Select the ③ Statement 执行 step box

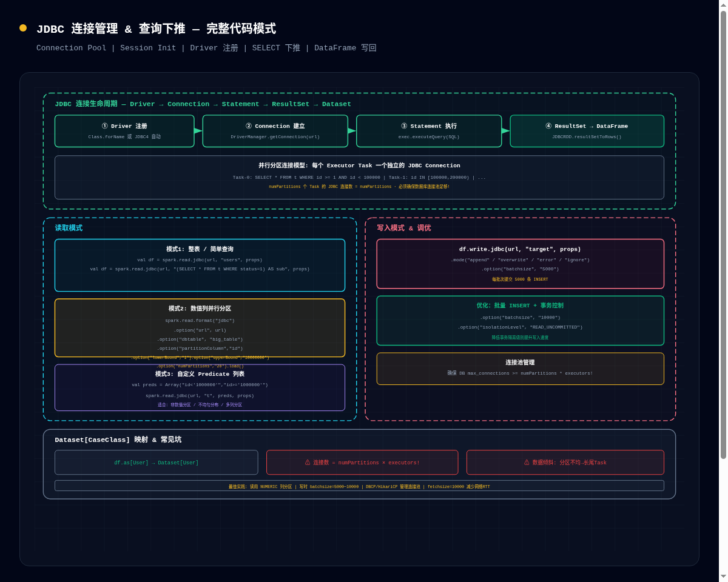pyautogui.click(x=429, y=131)
